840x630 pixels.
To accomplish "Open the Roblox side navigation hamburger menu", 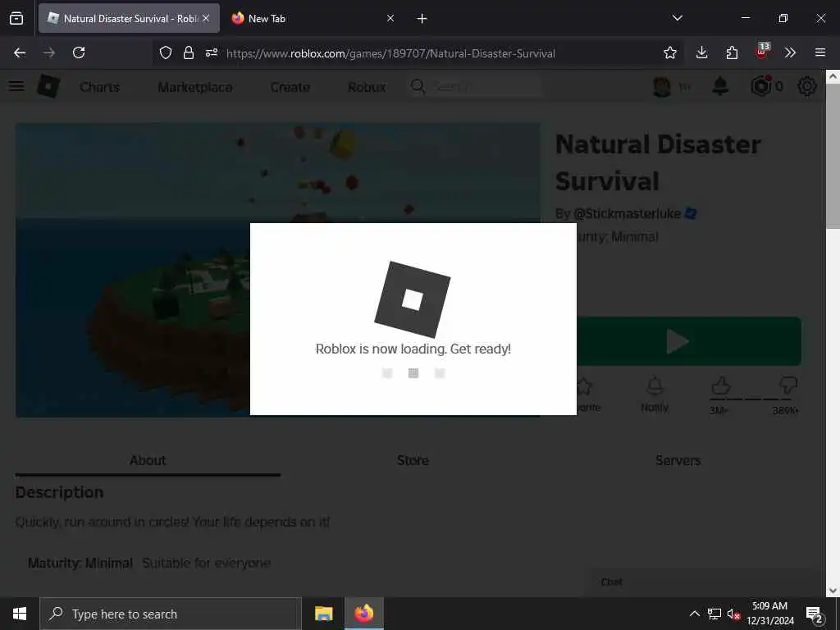I will 16,85.
